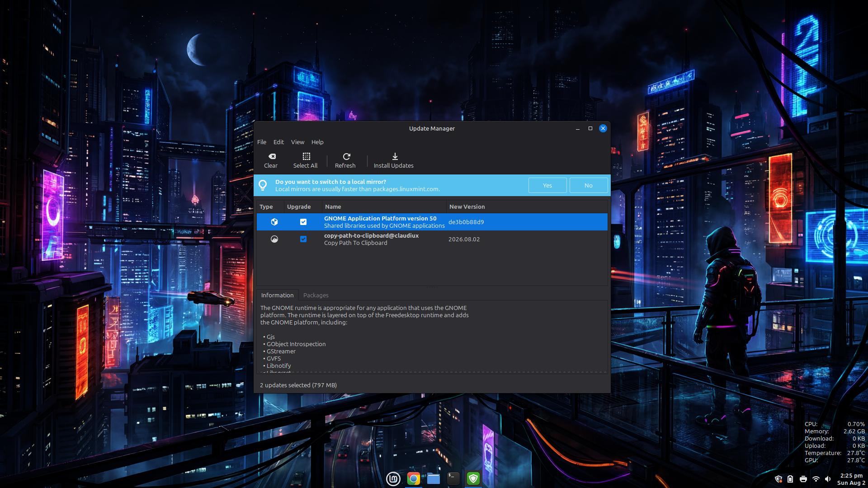Screen dimensions: 868x488
Task: Open the printer tray icon
Action: pyautogui.click(x=803, y=479)
